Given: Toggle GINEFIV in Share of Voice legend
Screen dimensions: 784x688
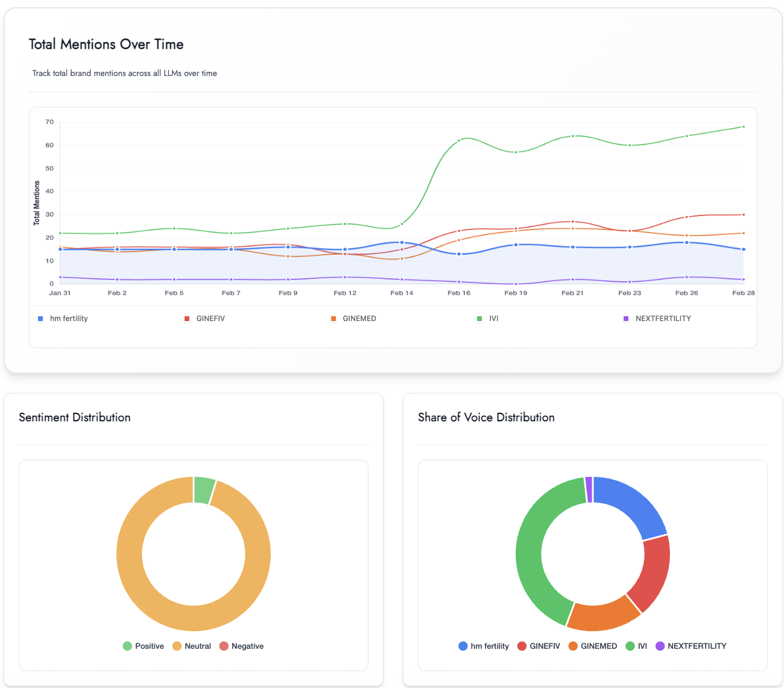Looking at the screenshot, I should coord(539,646).
